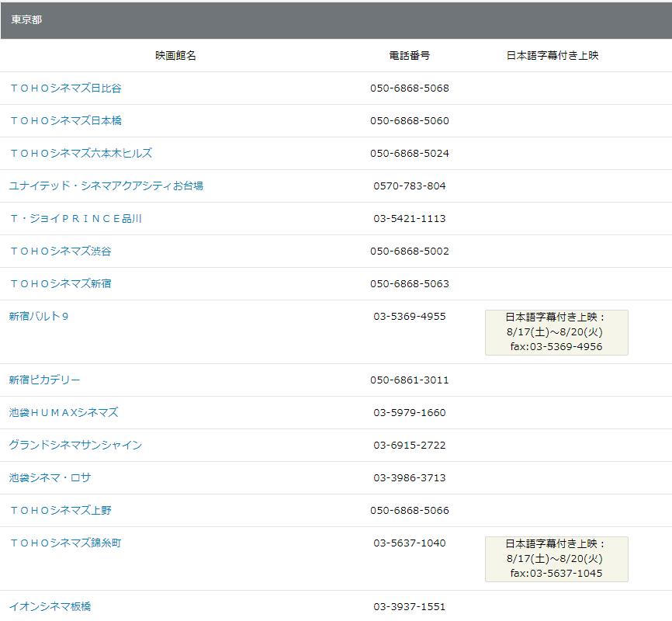Select phone number 0570-783-804
The width and height of the screenshot is (672, 621).
(x=409, y=186)
